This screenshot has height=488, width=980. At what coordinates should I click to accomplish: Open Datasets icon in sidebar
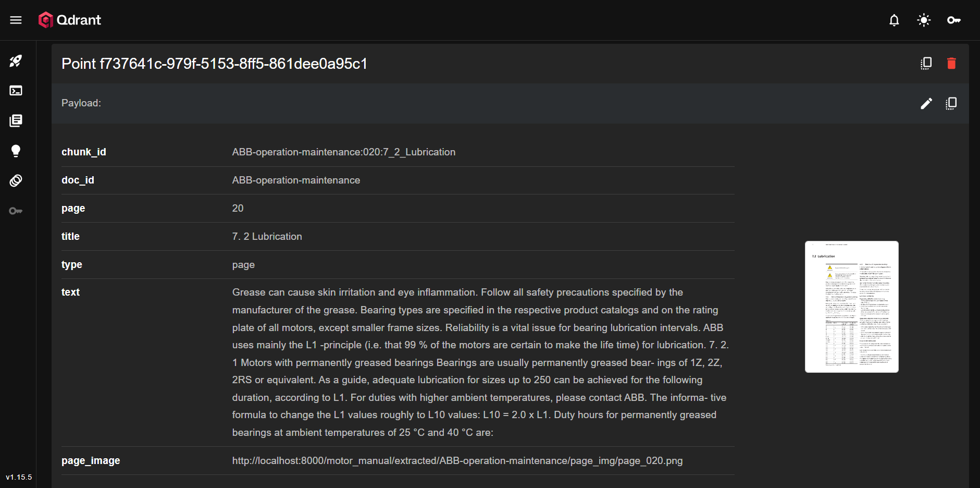16,181
